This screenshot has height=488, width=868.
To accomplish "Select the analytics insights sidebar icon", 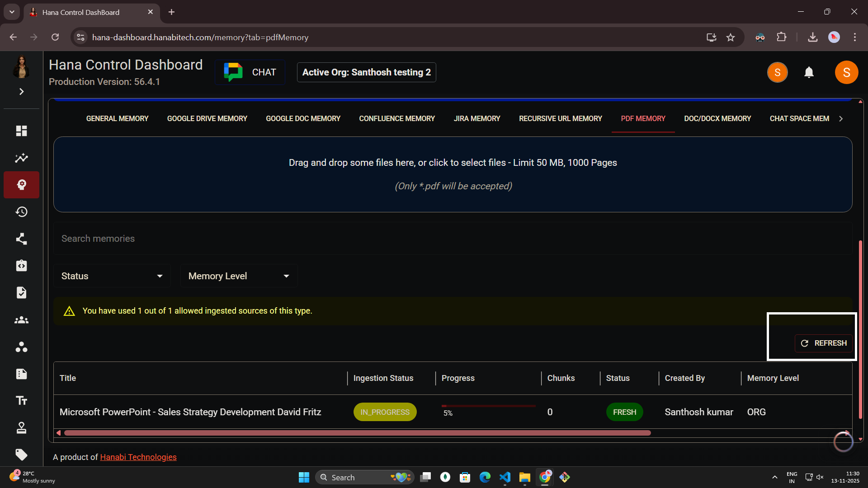I will (21, 158).
